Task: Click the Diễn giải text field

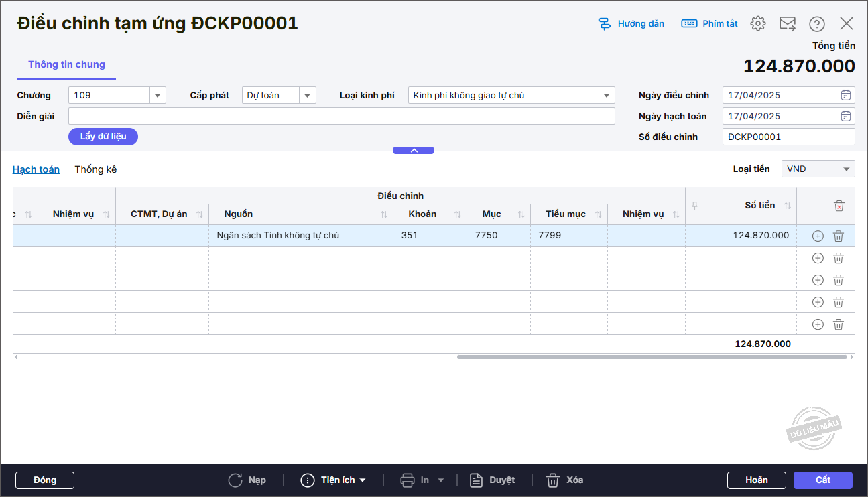Action: pos(341,116)
